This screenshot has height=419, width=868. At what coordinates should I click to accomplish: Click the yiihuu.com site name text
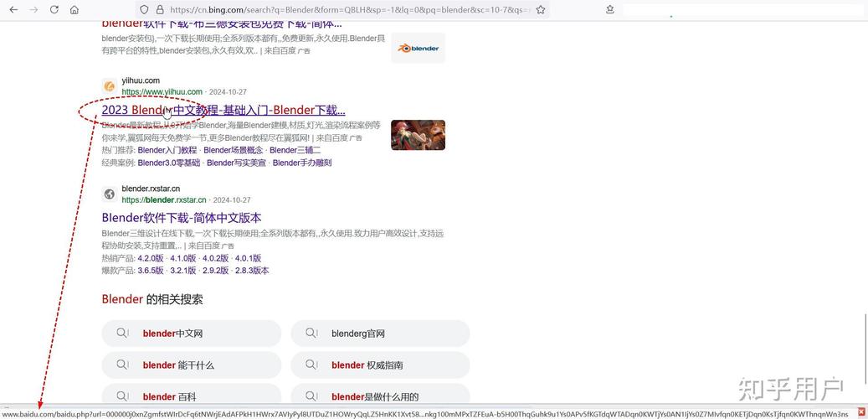pos(141,81)
